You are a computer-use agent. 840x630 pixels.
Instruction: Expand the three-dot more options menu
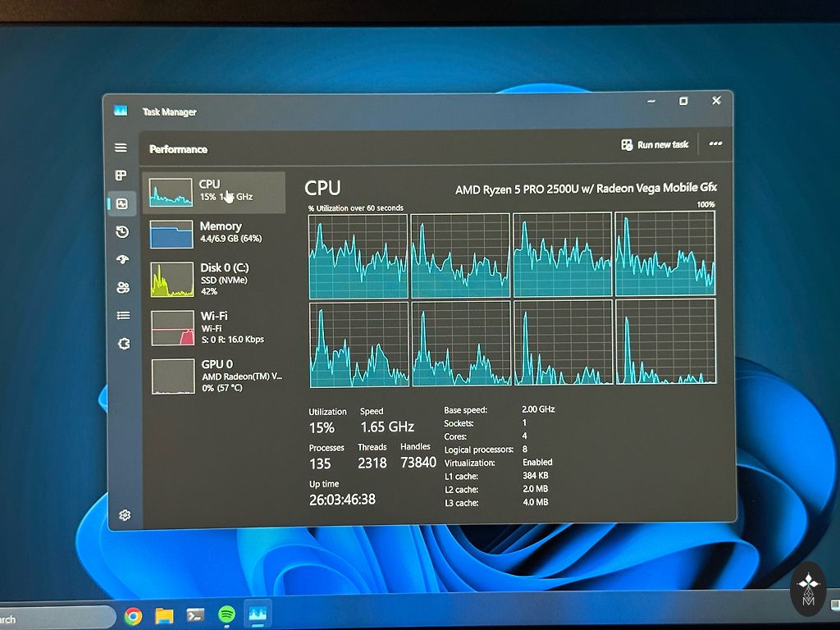[x=715, y=144]
